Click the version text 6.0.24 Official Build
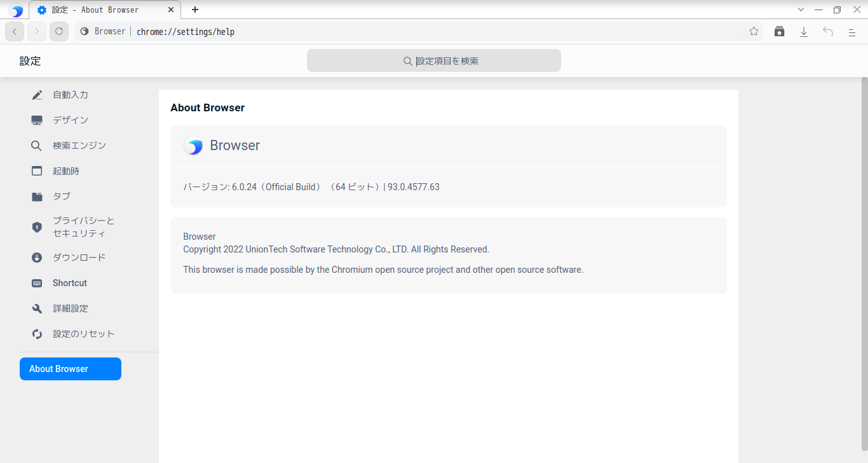Image resolution: width=868 pixels, height=463 pixels. pos(311,187)
